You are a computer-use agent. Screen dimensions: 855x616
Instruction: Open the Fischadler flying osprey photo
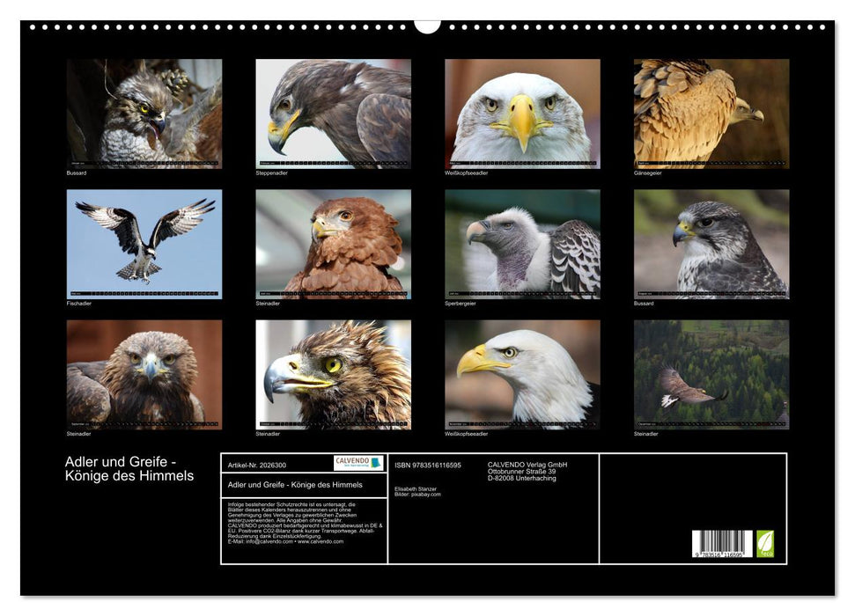144,244
